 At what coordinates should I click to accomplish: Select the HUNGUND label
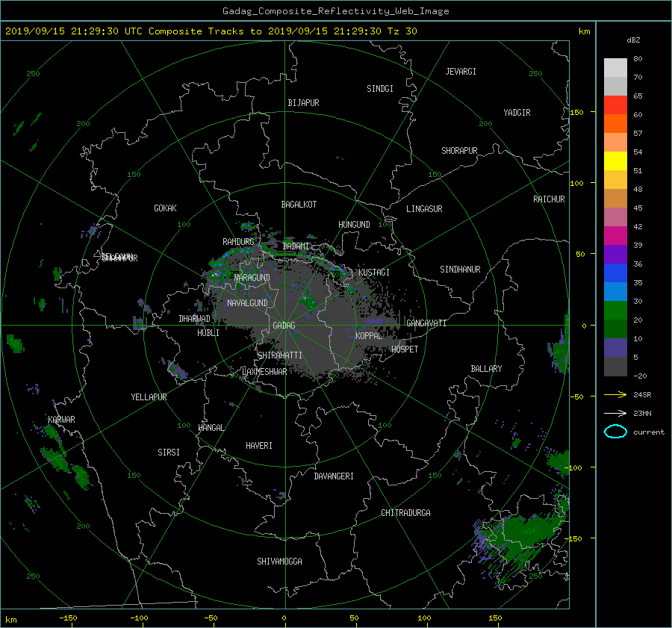click(x=354, y=225)
